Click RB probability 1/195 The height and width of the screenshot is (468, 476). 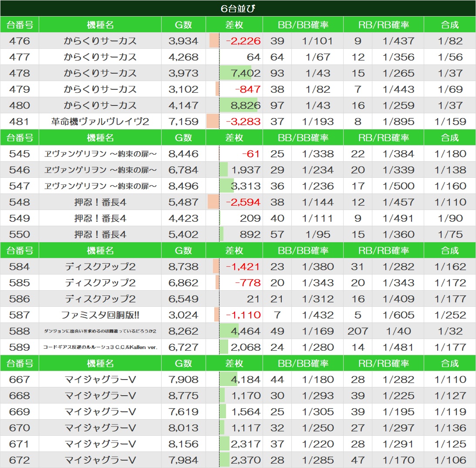(x=398, y=411)
